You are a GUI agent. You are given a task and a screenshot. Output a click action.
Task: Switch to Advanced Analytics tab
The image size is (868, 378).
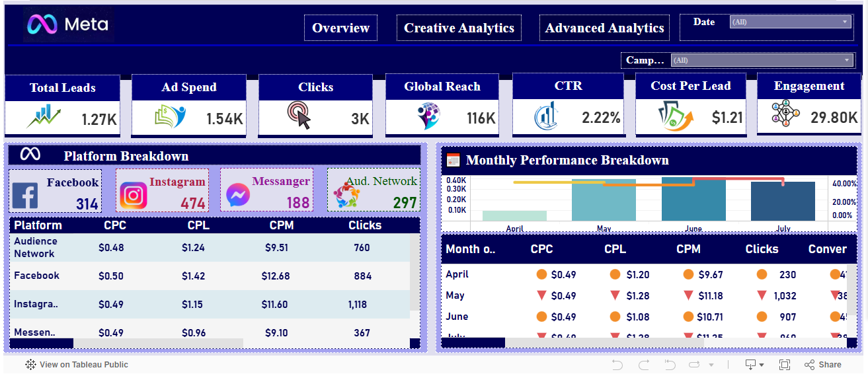(x=604, y=28)
